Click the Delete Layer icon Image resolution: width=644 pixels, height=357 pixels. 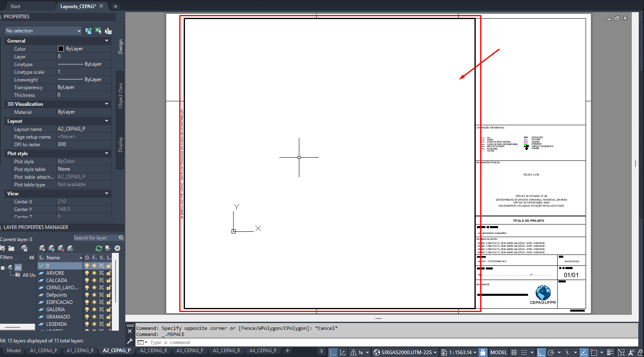61,248
